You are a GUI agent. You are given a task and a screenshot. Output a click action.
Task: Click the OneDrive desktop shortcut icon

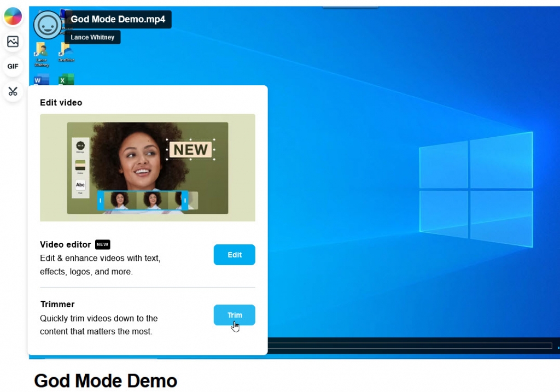coord(66,52)
